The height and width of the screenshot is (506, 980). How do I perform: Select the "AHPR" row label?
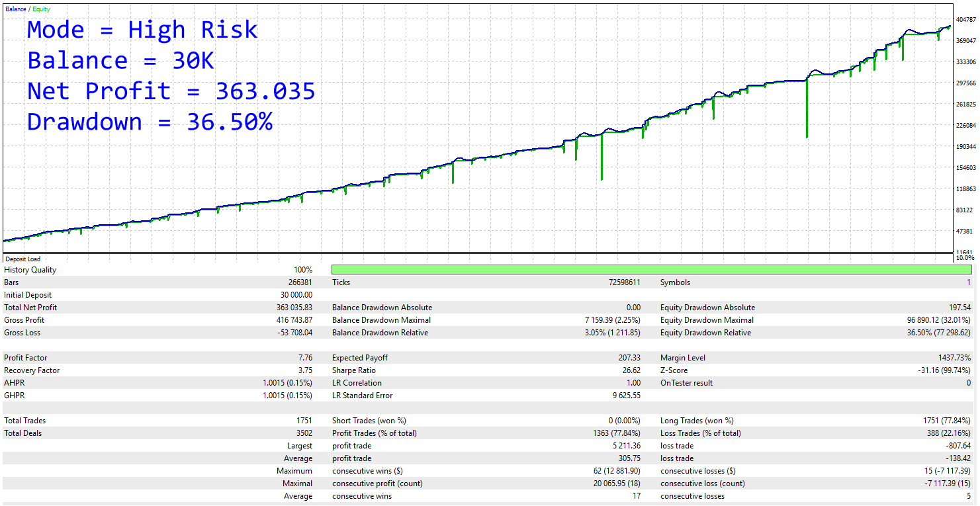pos(15,383)
